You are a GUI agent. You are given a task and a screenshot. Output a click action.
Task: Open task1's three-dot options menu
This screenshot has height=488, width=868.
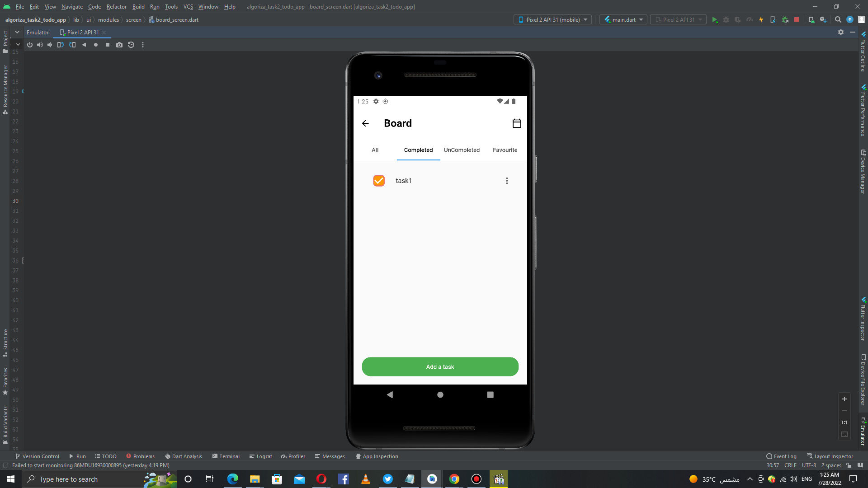pos(507,180)
